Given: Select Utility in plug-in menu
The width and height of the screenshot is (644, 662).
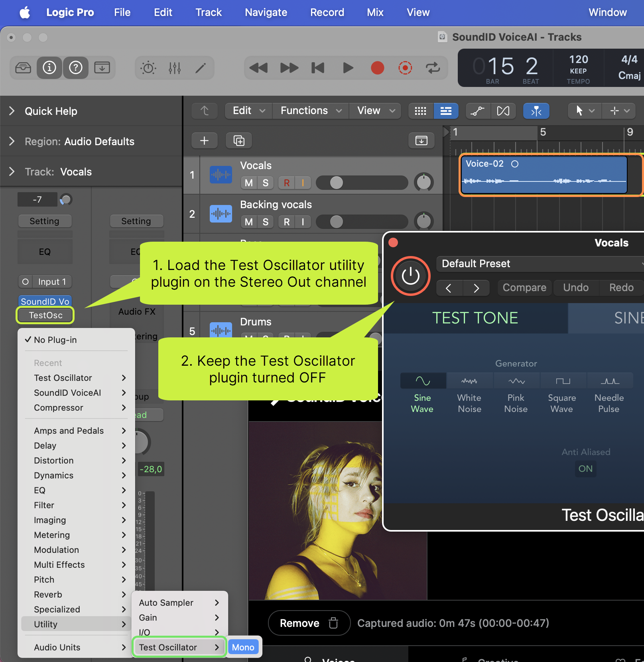Looking at the screenshot, I should coord(76,624).
